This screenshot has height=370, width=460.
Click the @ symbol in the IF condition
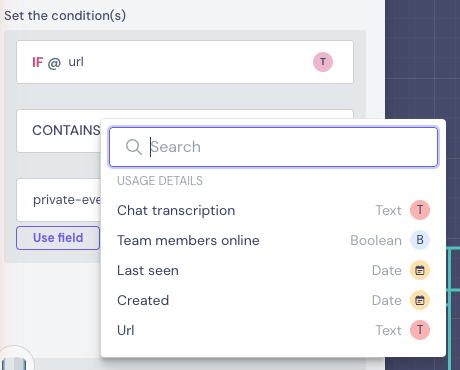pos(54,63)
